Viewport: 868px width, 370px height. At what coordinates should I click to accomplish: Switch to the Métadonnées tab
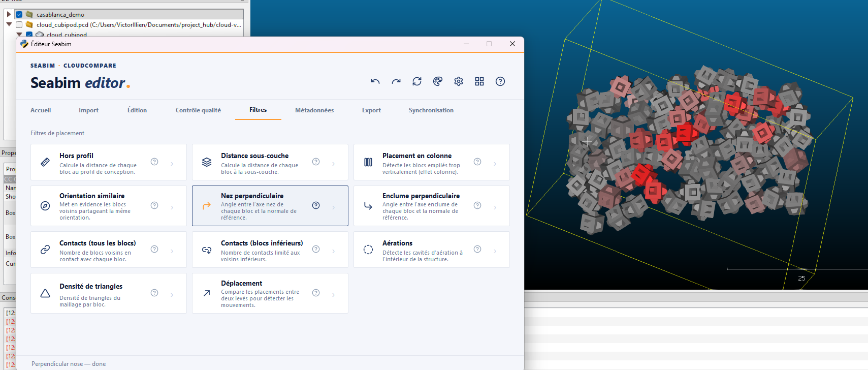point(314,110)
